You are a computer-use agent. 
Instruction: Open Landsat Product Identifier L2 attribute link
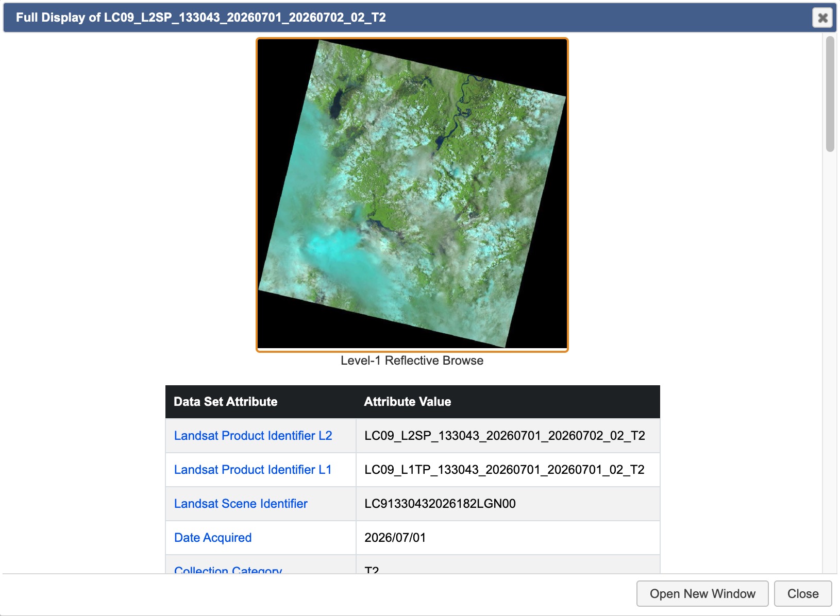click(253, 436)
